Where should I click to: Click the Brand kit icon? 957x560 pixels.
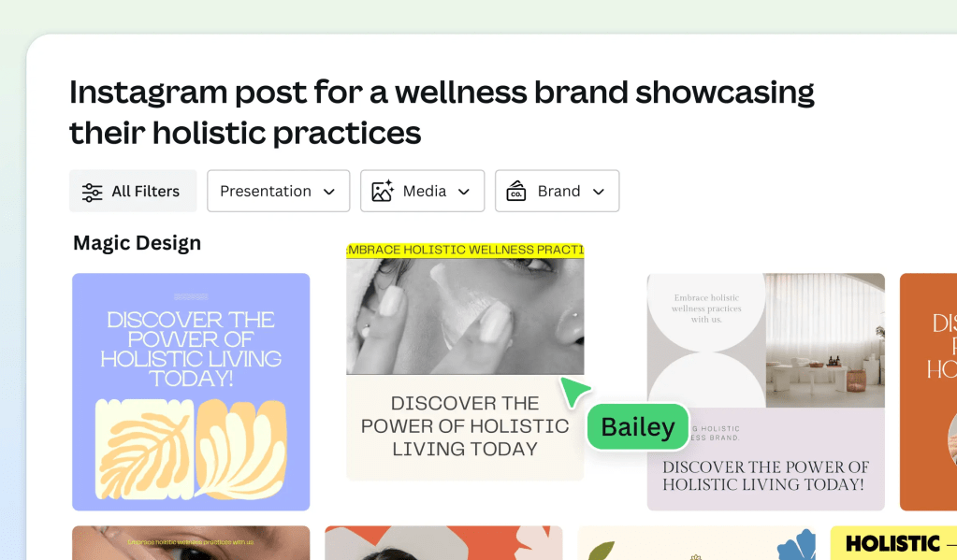(516, 192)
